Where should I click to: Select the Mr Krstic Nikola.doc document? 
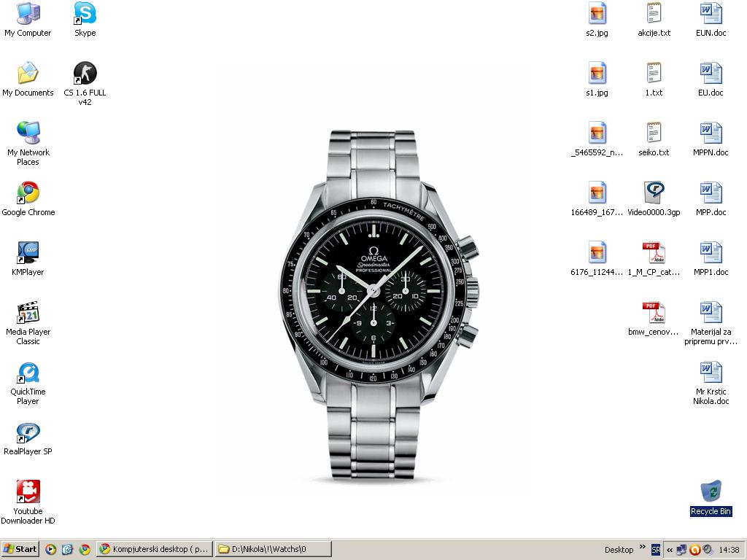coord(711,373)
